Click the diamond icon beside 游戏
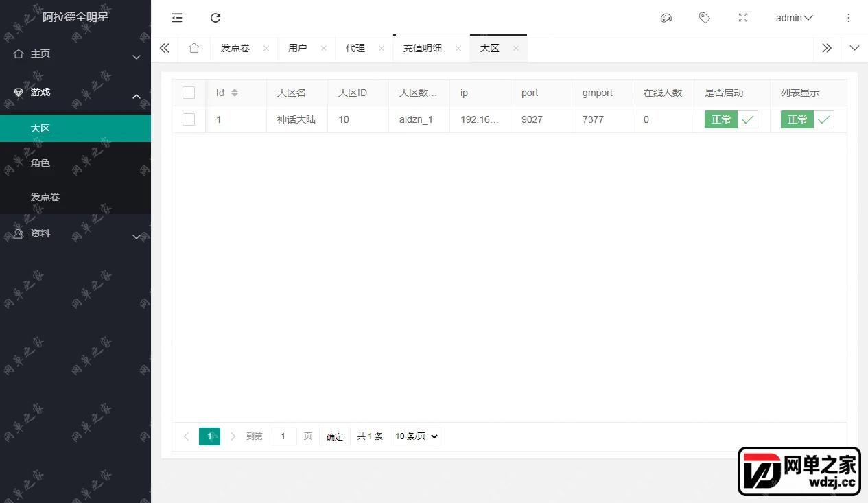 [x=19, y=93]
